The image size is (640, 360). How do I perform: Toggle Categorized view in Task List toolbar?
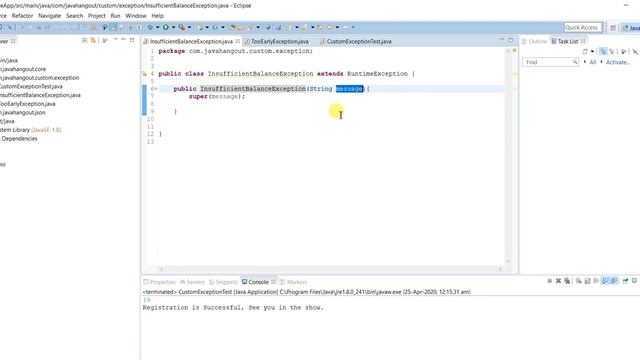coord(603,51)
